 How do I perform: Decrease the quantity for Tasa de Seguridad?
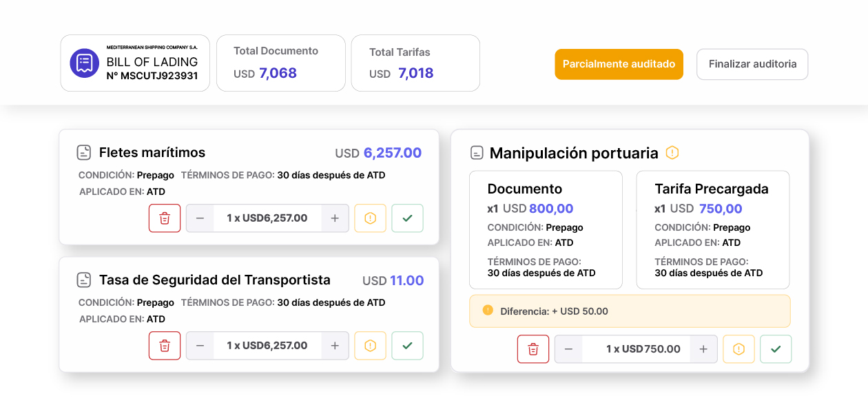(x=200, y=346)
